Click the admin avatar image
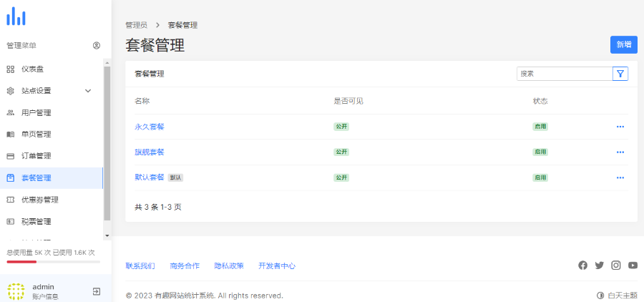The width and height of the screenshot is (644, 302). [16, 291]
